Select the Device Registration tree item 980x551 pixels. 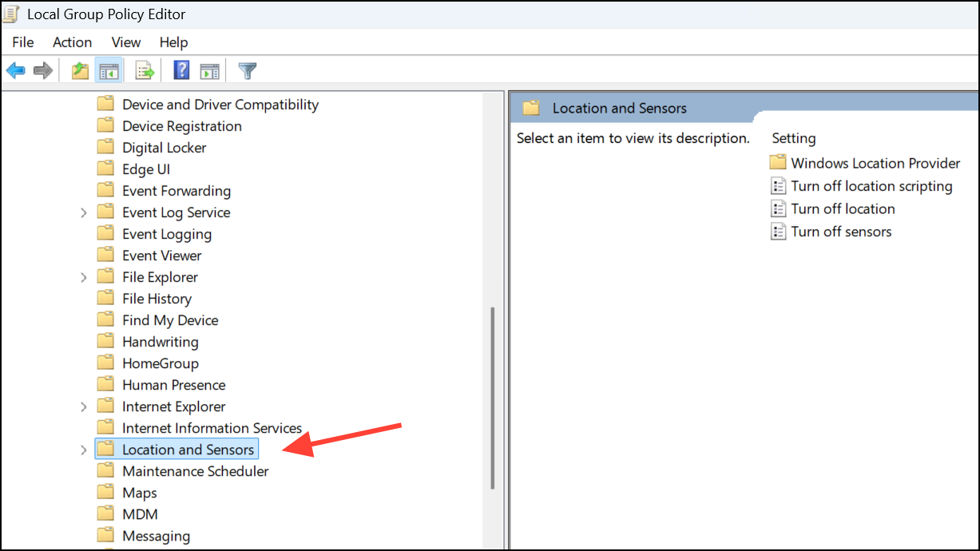(182, 125)
